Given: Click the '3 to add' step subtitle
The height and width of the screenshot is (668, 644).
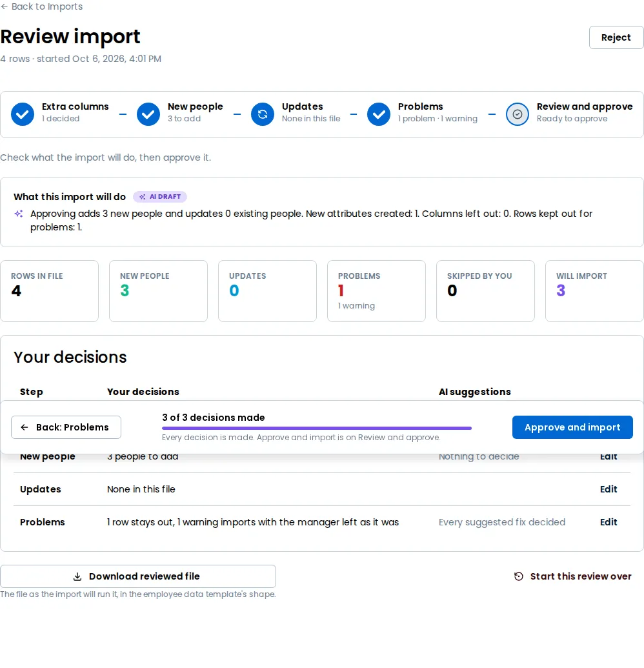Looking at the screenshot, I should click(184, 119).
